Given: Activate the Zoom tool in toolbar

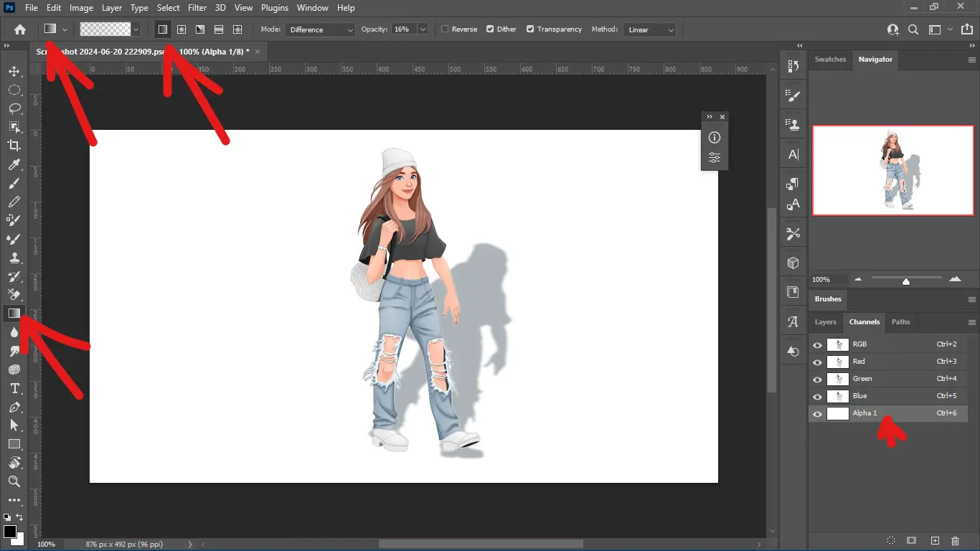Looking at the screenshot, I should (14, 481).
